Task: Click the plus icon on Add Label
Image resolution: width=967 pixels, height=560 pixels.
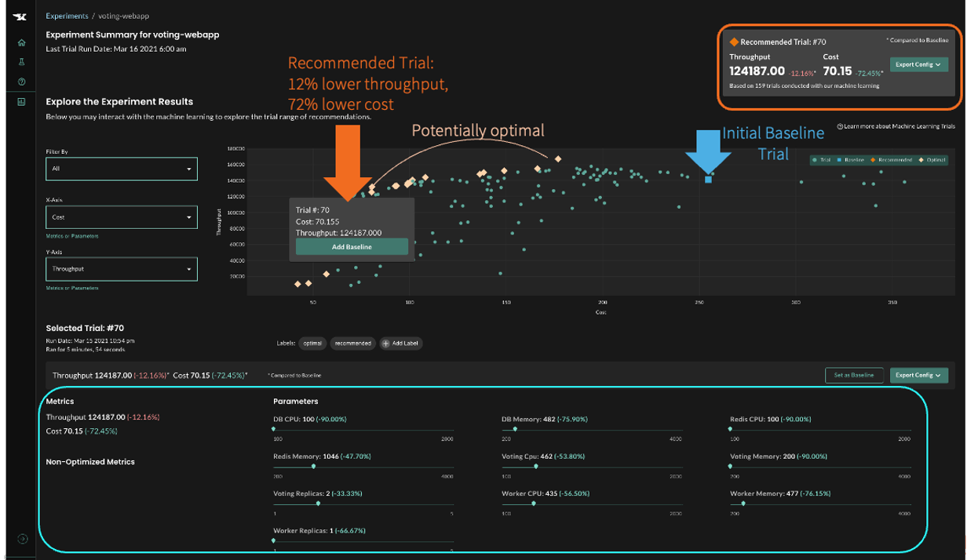Action: 385,344
